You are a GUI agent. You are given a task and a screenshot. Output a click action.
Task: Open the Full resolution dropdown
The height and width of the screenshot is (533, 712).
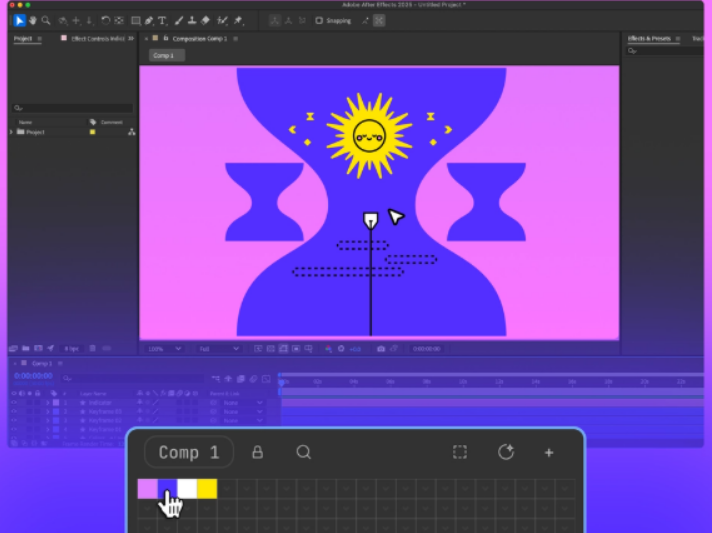(x=219, y=349)
